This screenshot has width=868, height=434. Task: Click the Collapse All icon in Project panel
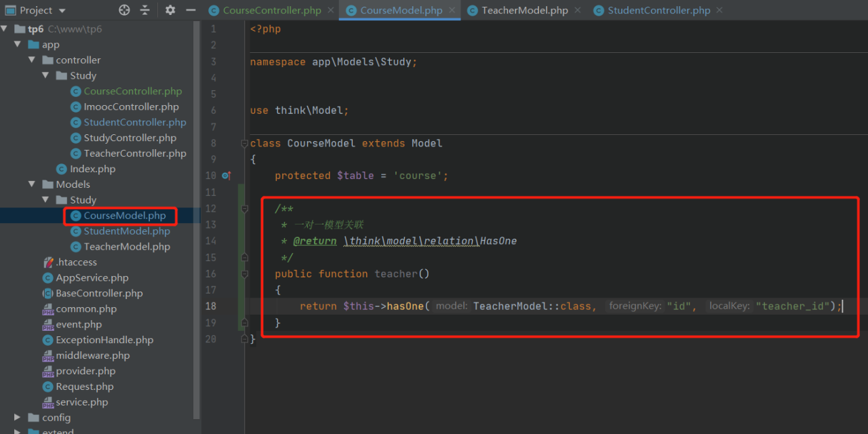pyautogui.click(x=145, y=10)
